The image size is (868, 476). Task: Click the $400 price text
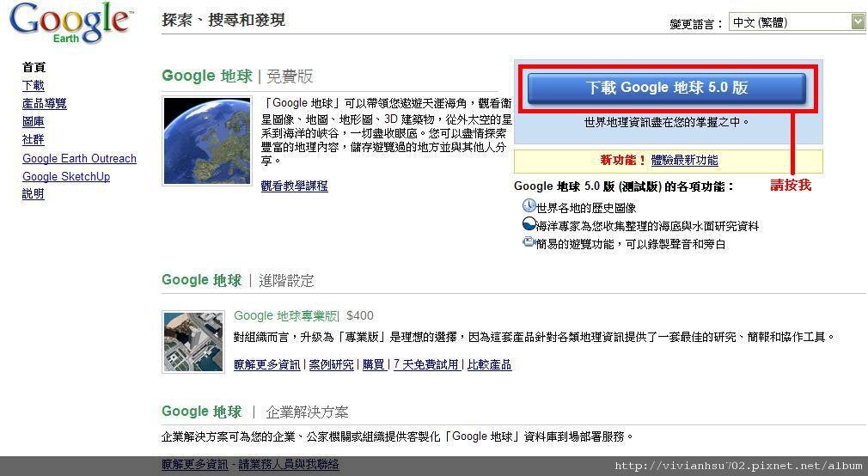pyautogui.click(x=360, y=316)
